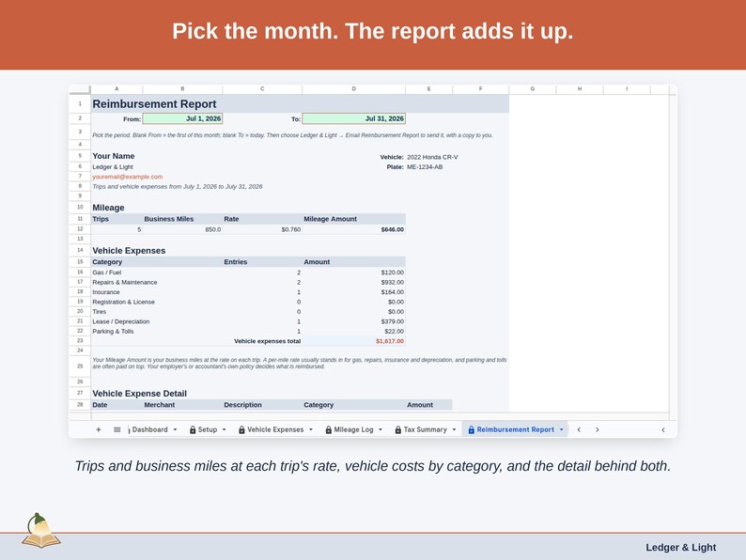Click the side panel collapse arrow
Image resolution: width=746 pixels, height=560 pixels.
663,429
